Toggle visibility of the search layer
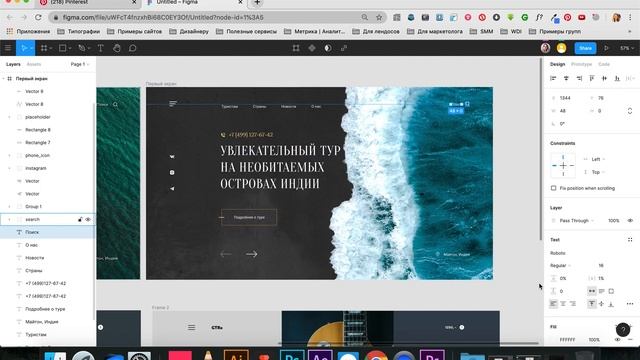This screenshot has height=360, width=640. (x=88, y=220)
